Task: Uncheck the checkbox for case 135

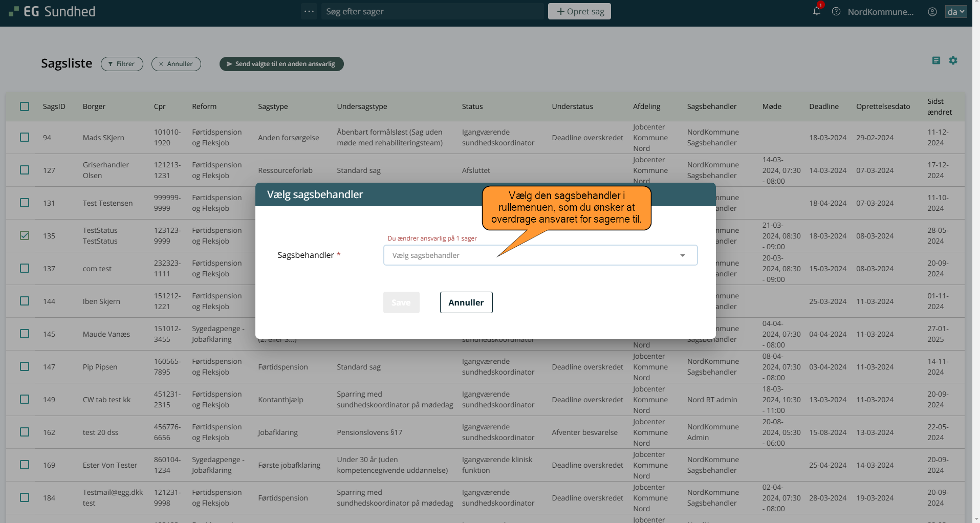Action: 25,235
